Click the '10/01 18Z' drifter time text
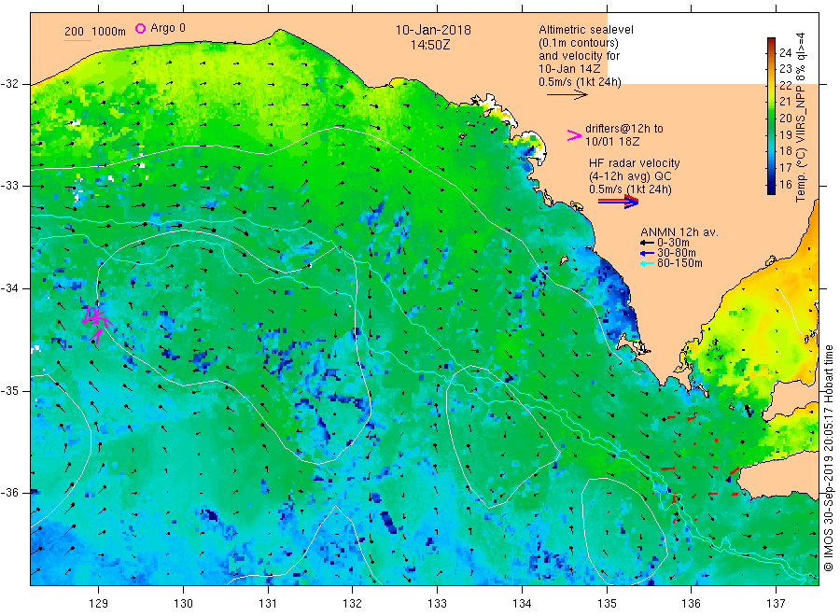Screen dimensions: 840x616 (611, 142)
